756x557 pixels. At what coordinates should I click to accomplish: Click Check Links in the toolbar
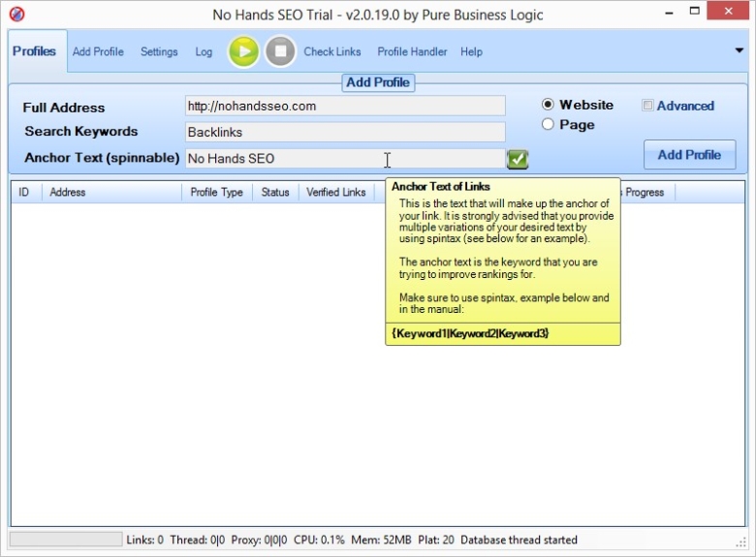[332, 52]
